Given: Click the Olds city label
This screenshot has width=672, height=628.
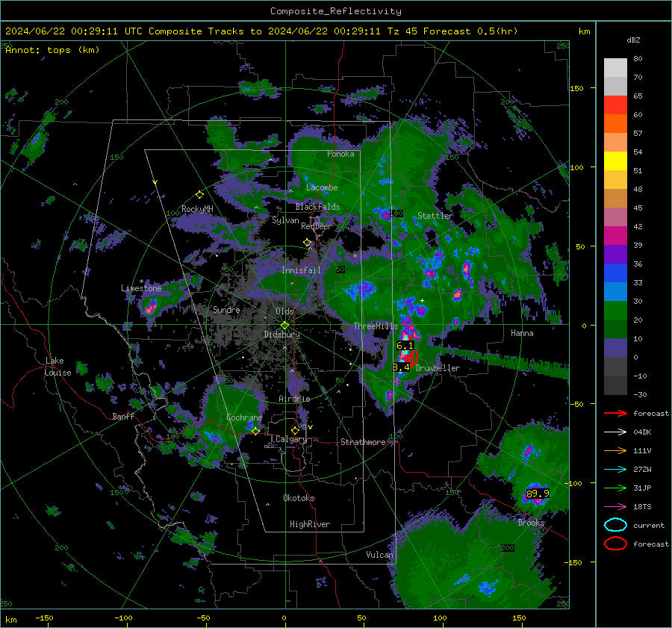Looking at the screenshot, I should (x=284, y=311).
